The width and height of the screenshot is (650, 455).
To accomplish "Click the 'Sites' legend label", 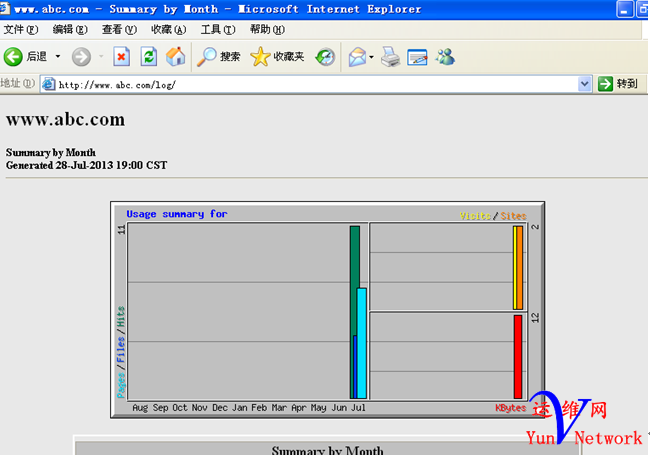I will point(513,216).
